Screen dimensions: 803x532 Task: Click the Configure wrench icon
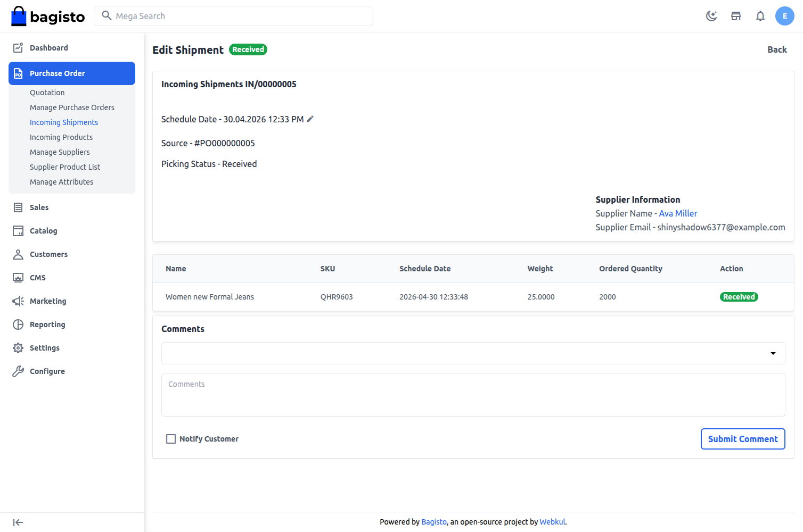pyautogui.click(x=18, y=371)
